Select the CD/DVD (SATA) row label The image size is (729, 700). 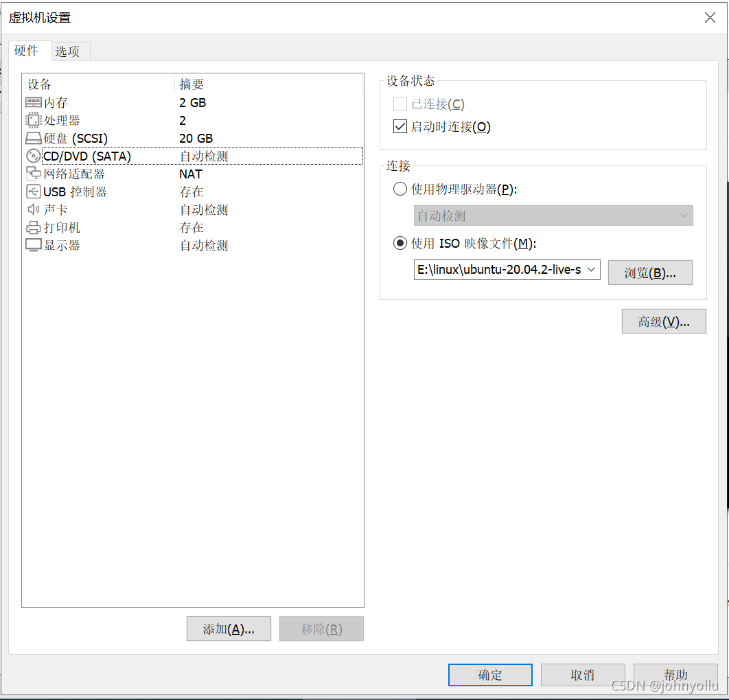click(x=87, y=156)
